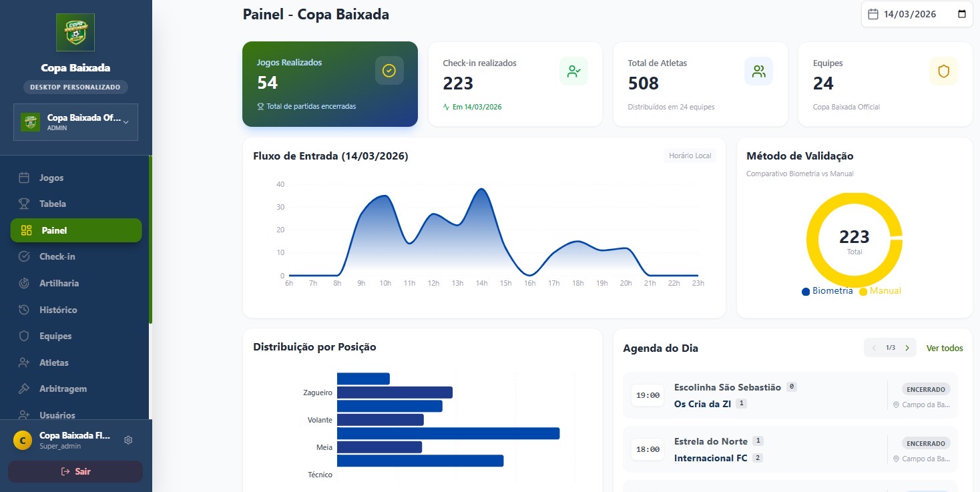Go to previous page of Agenda do Dia
The image size is (980, 492).
coord(874,348)
